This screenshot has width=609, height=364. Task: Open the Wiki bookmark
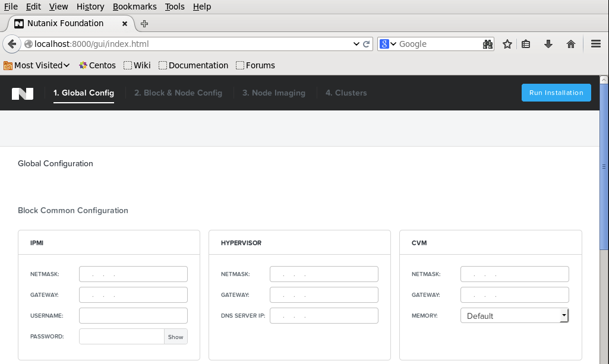tap(137, 65)
